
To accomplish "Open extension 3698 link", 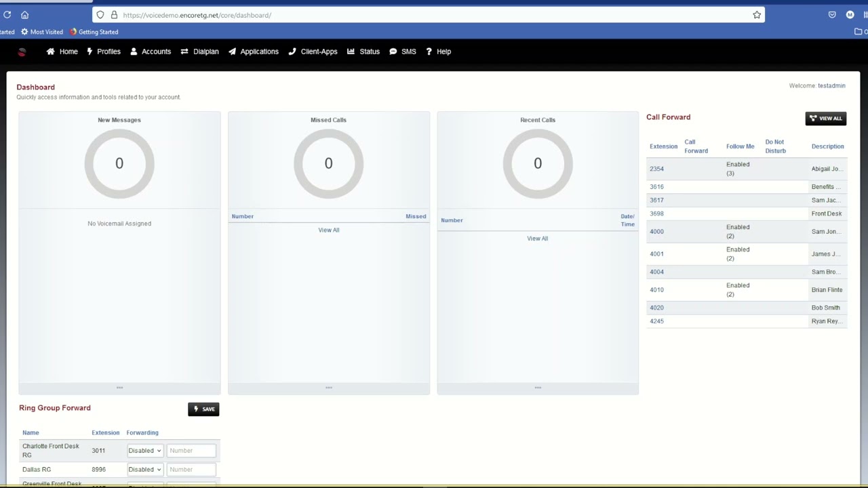I will pos(656,214).
